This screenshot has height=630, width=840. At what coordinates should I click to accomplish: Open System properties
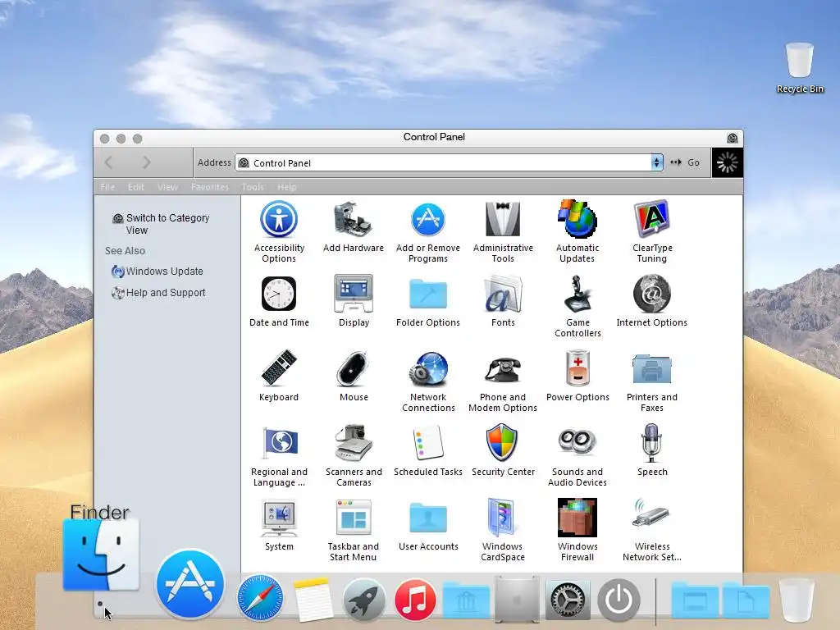point(279,524)
